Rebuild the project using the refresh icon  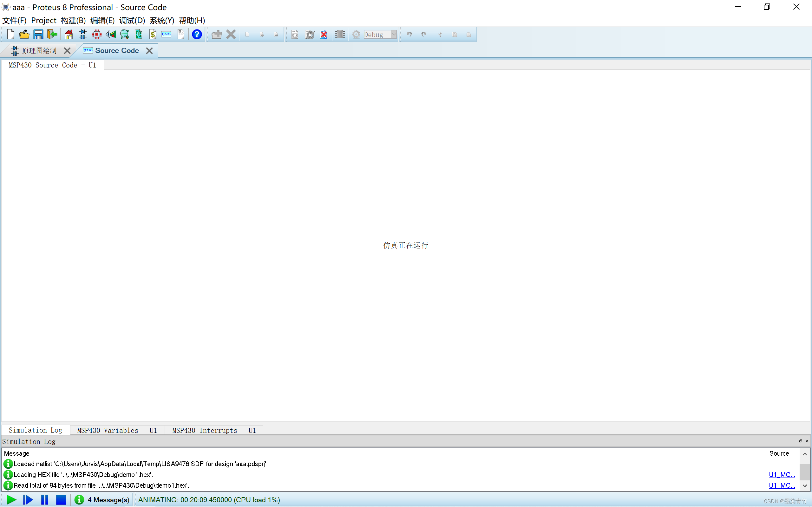tap(309, 34)
